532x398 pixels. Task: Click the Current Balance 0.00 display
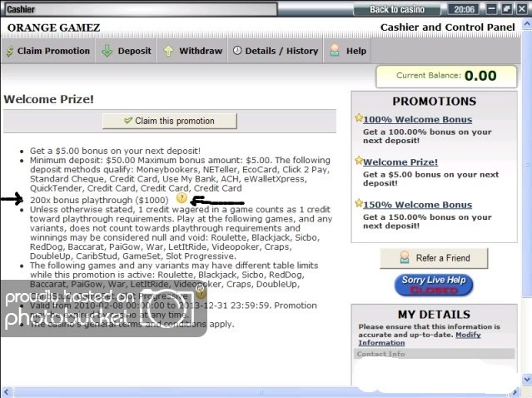446,76
